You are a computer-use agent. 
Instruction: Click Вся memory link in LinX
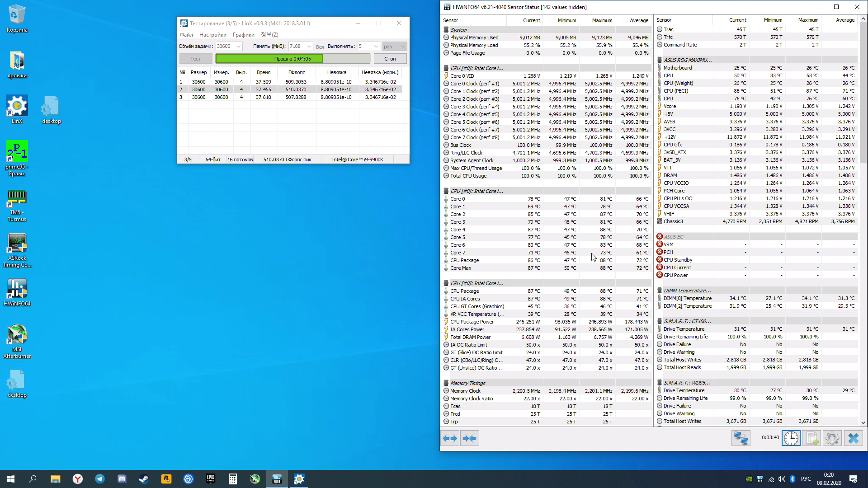click(x=320, y=47)
